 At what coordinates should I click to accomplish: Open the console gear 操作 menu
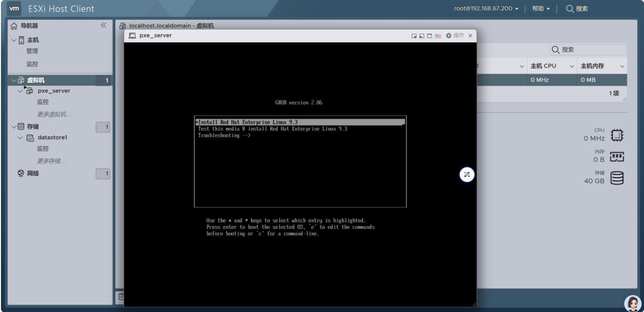[x=455, y=36]
